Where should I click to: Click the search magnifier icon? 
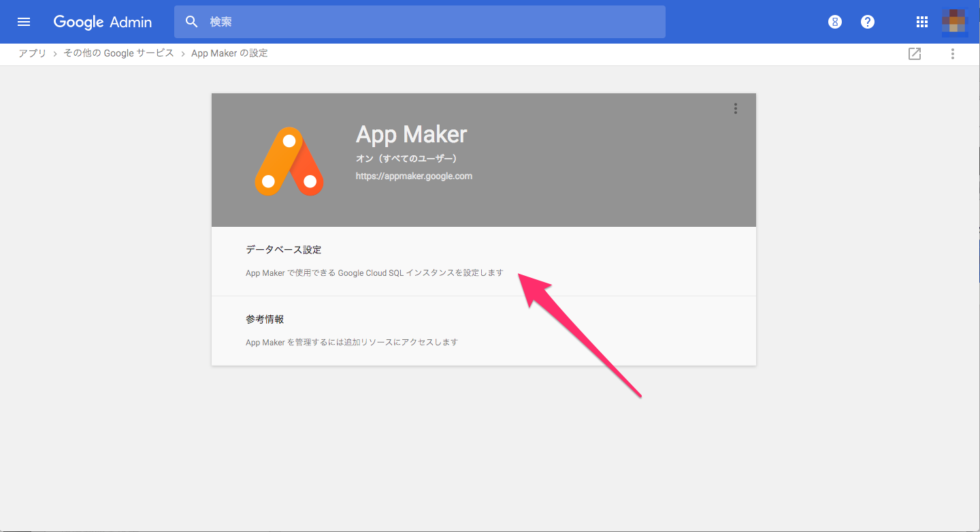(x=192, y=22)
